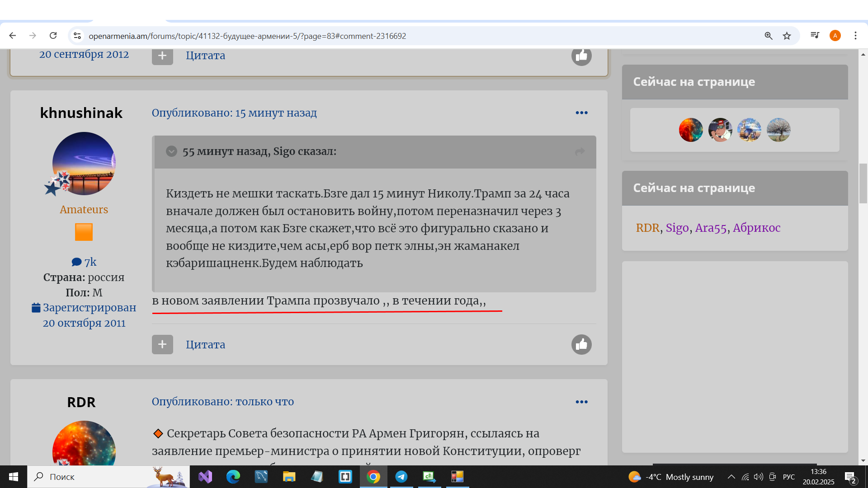Click the browser forward arrow
This screenshot has height=488, width=868.
pyautogui.click(x=33, y=36)
